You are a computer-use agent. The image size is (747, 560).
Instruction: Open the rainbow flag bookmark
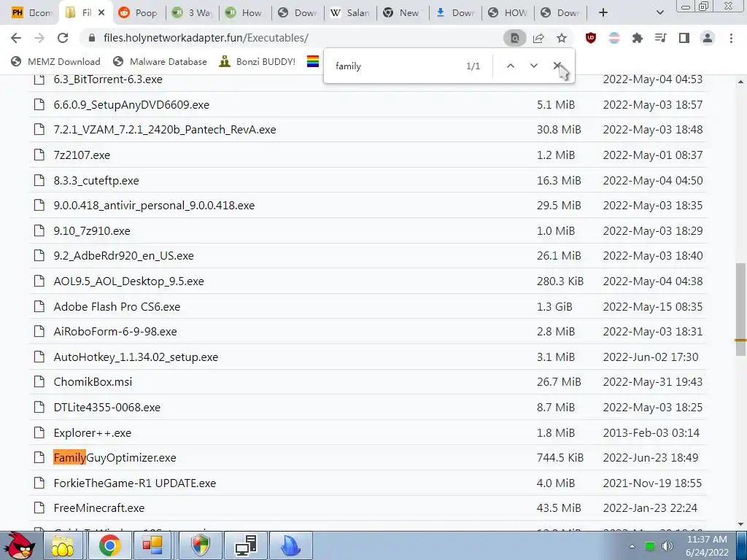(x=312, y=61)
